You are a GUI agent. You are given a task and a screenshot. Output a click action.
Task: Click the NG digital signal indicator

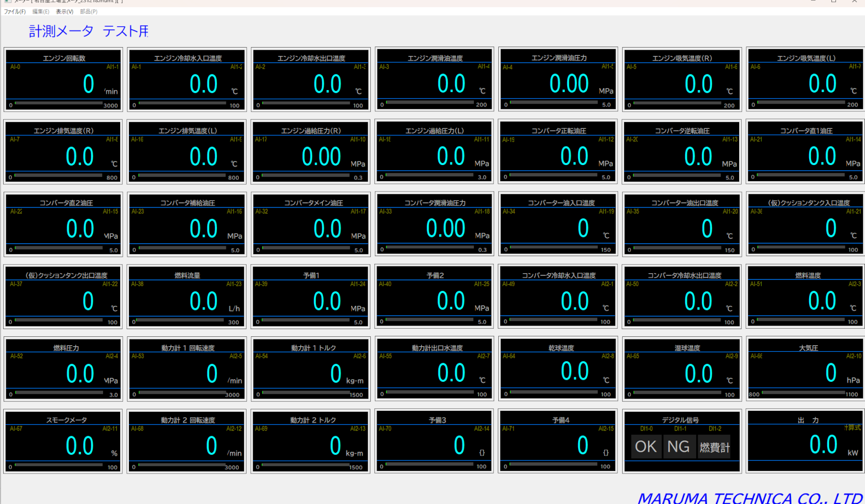(x=678, y=447)
